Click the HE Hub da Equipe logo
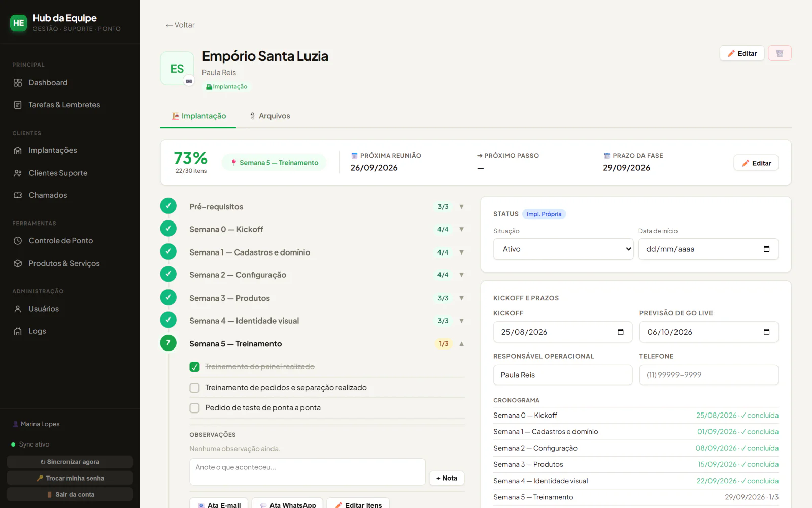Screen dimensions: 812x508 19,23
